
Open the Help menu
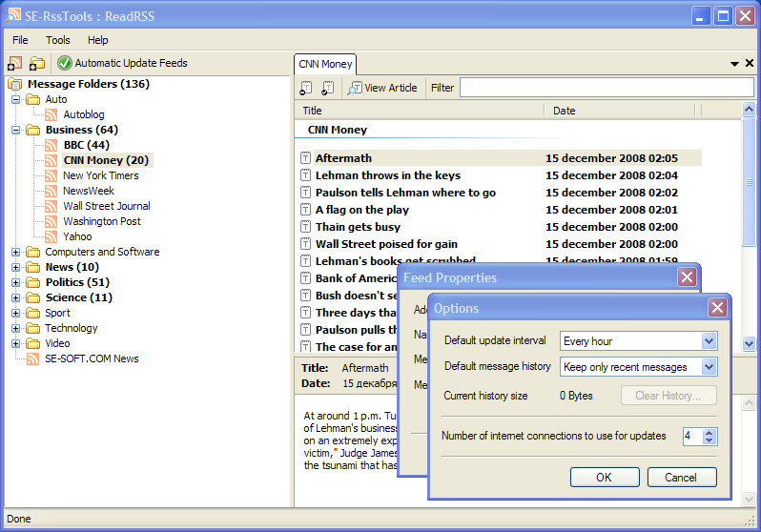coord(97,40)
